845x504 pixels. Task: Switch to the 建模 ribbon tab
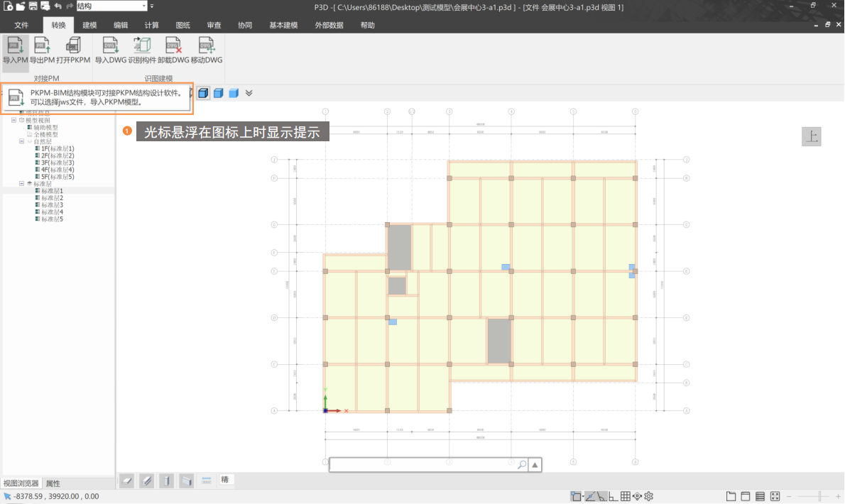point(89,25)
